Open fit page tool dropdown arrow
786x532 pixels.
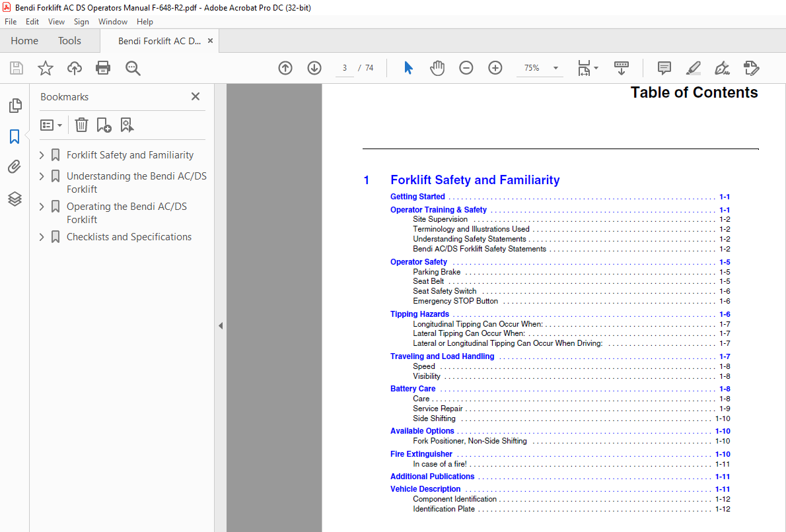[x=596, y=68]
